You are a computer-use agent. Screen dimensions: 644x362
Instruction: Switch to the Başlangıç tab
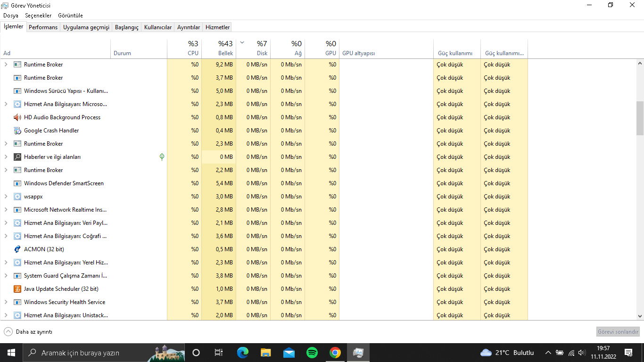tap(127, 27)
